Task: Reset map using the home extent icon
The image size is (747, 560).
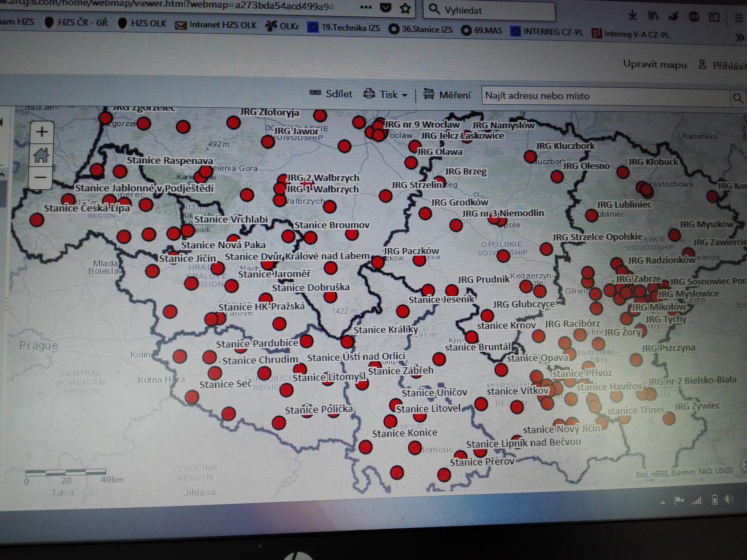Action: click(41, 154)
